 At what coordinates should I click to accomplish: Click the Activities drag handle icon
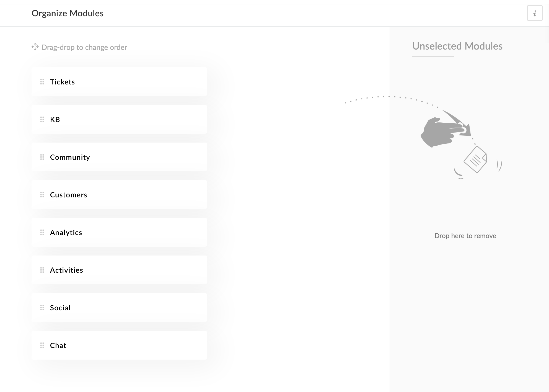(42, 270)
